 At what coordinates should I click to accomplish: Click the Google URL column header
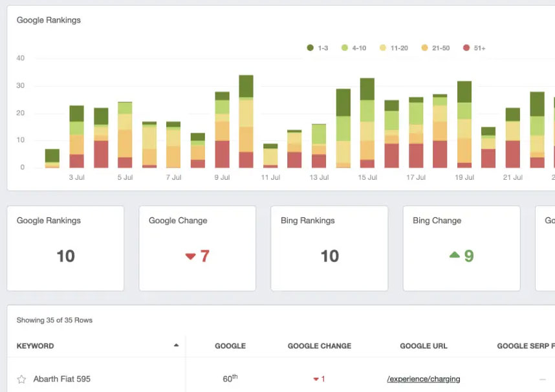pos(424,346)
